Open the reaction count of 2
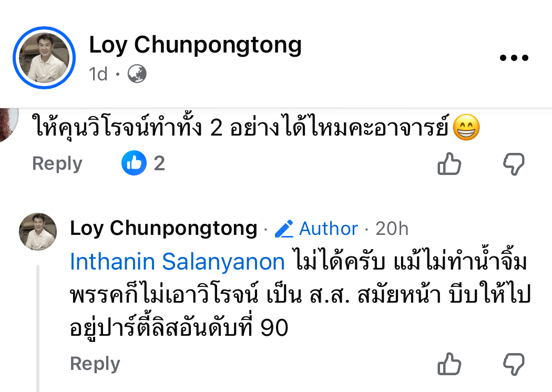 pos(159,163)
